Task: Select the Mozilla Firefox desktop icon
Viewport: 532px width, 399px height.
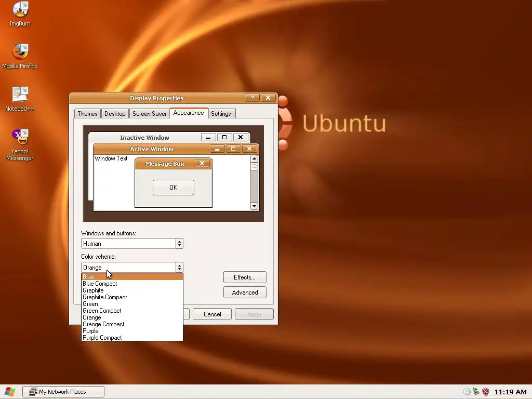Action: (20, 56)
